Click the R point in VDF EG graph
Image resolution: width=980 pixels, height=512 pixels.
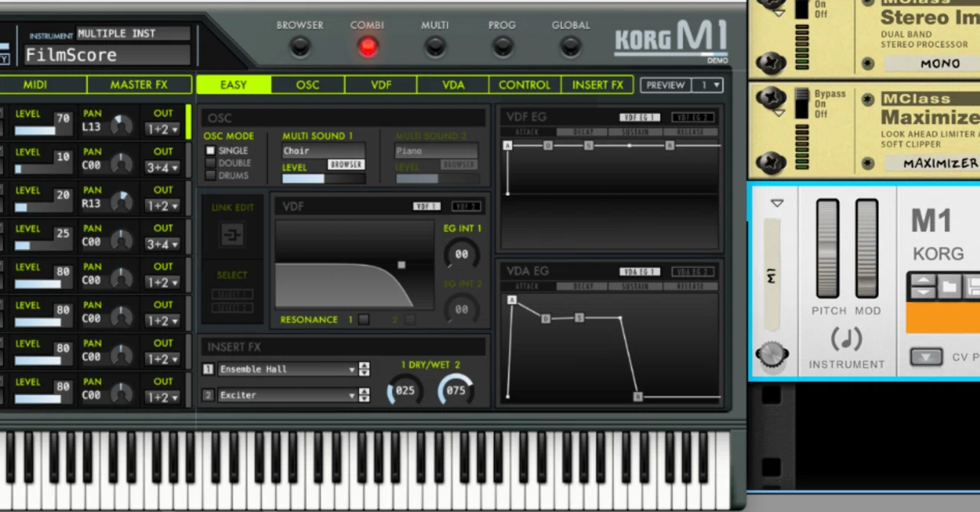pyautogui.click(x=670, y=145)
